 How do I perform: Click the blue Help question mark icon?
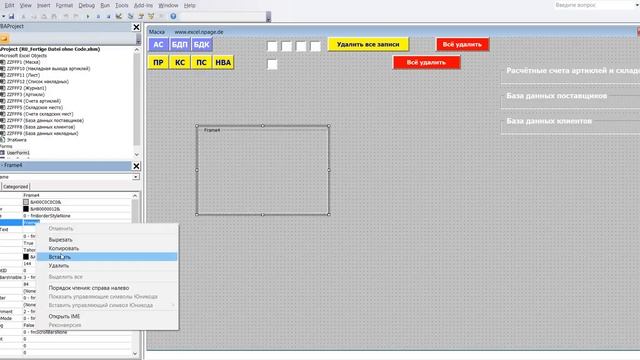pyautogui.click(x=173, y=16)
